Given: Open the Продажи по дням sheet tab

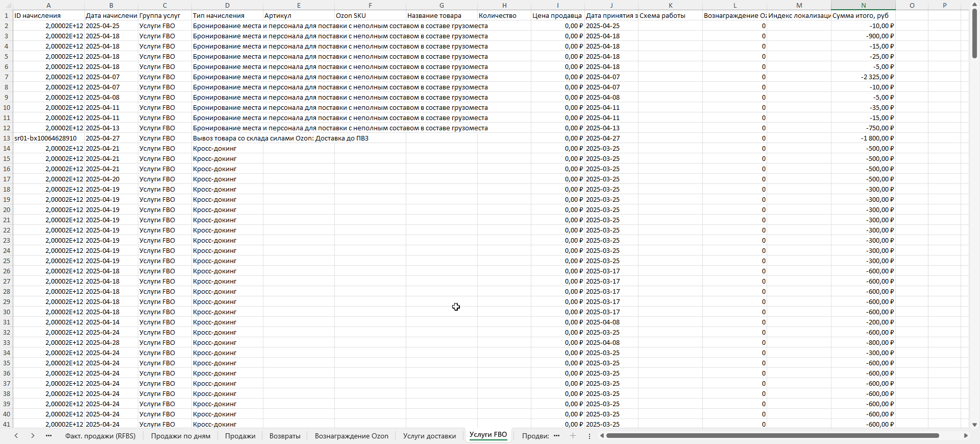Looking at the screenshot, I should pyautogui.click(x=180, y=436).
